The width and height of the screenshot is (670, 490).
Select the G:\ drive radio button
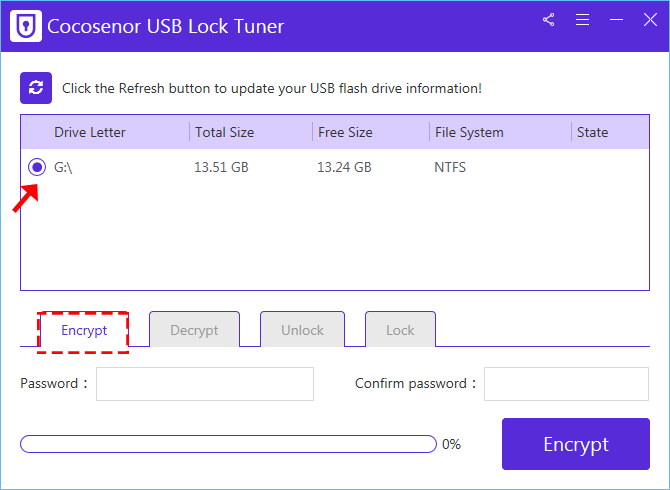pyautogui.click(x=37, y=167)
